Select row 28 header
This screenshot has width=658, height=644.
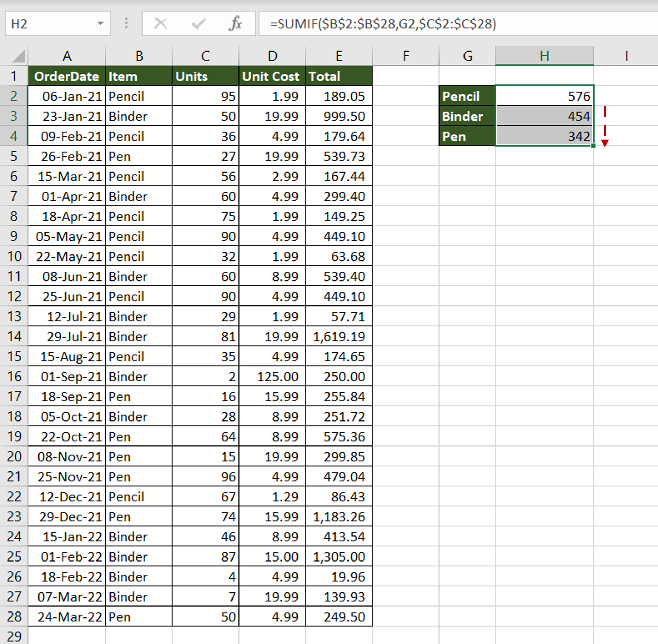pos(14,616)
